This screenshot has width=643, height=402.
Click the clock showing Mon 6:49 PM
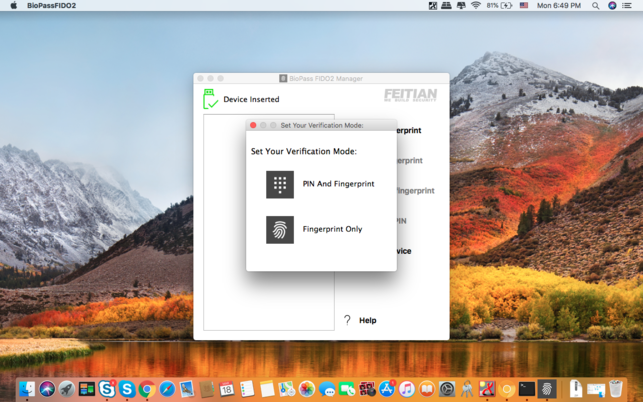pyautogui.click(x=559, y=5)
